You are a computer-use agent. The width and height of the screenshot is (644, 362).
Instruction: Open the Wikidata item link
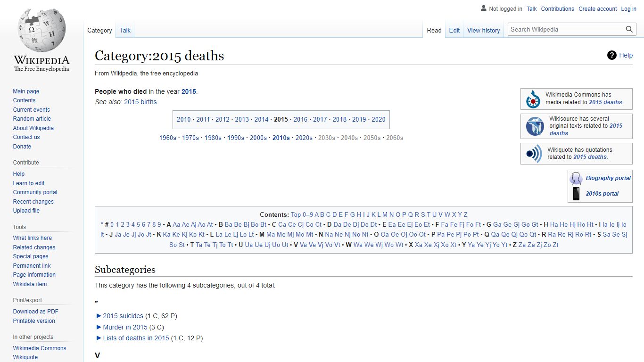pos(30,284)
